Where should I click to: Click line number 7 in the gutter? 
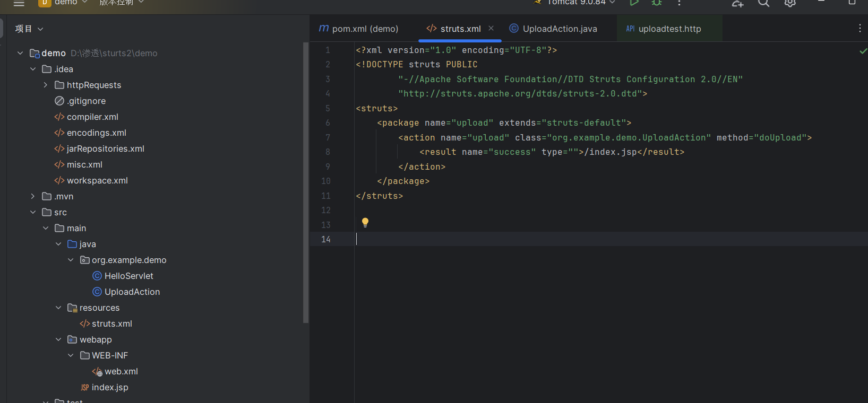(328, 137)
